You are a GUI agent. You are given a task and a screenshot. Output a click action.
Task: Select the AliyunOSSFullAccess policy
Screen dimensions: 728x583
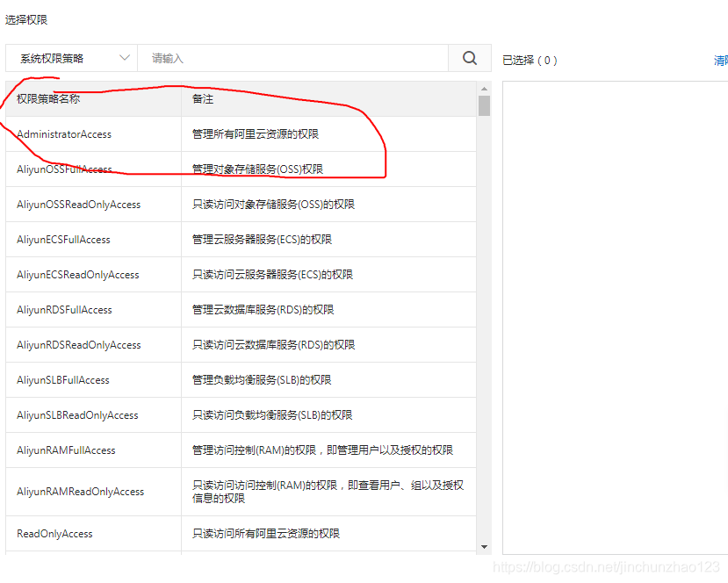click(64, 169)
